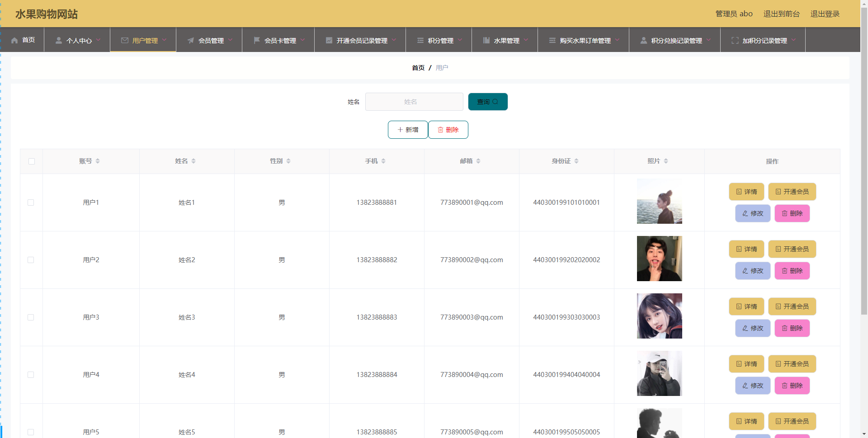Open the 用户管理 menu
This screenshot has height=438, width=868.
pyautogui.click(x=143, y=40)
